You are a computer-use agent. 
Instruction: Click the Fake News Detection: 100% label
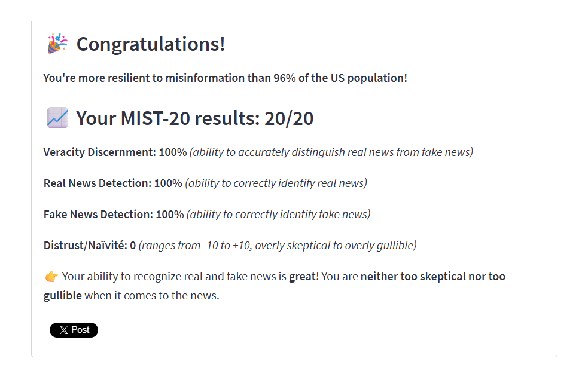[114, 215]
